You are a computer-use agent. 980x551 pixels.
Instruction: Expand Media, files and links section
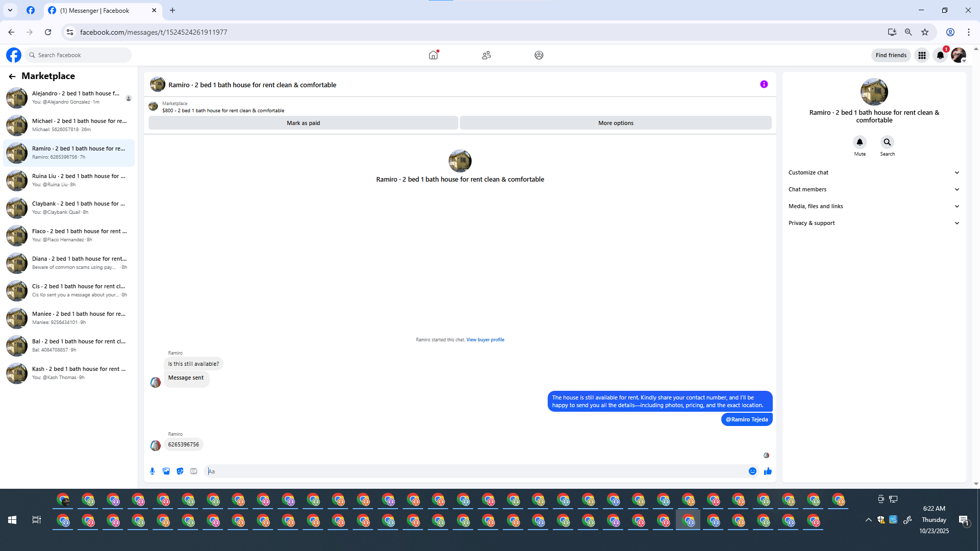point(874,206)
